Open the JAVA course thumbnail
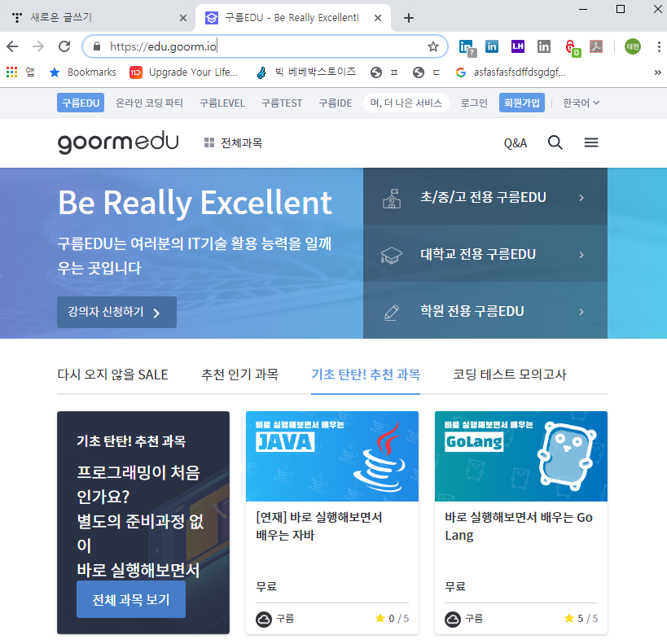 click(331, 456)
